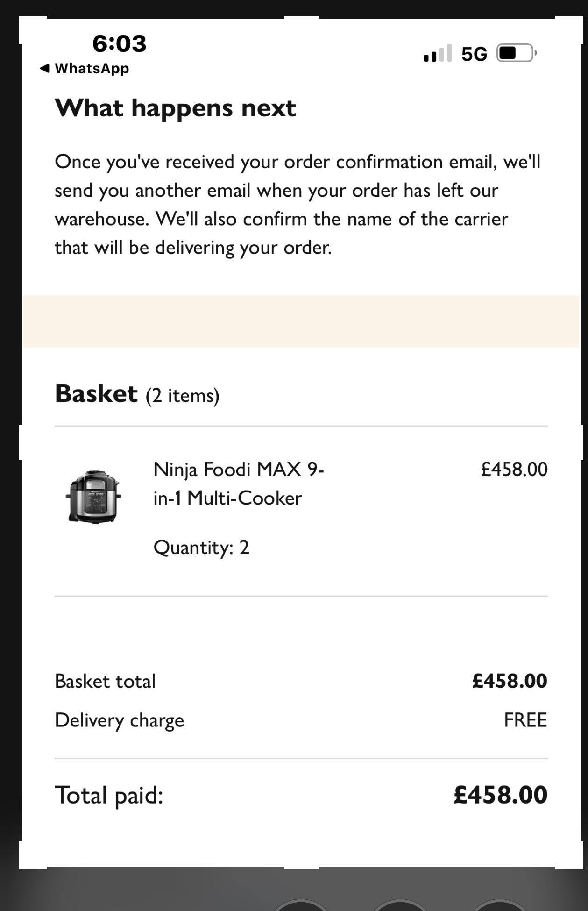Screen dimensions: 588x911
Task: Select the Total paid amount
Action: [500, 795]
